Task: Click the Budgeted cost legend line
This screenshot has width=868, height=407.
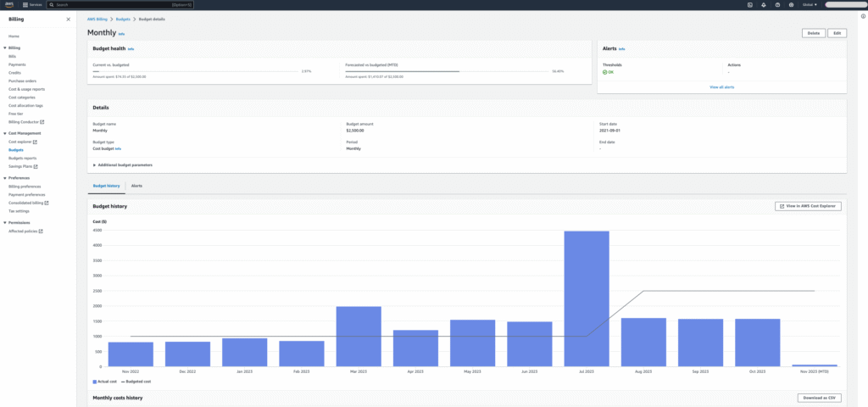Action: tap(123, 382)
